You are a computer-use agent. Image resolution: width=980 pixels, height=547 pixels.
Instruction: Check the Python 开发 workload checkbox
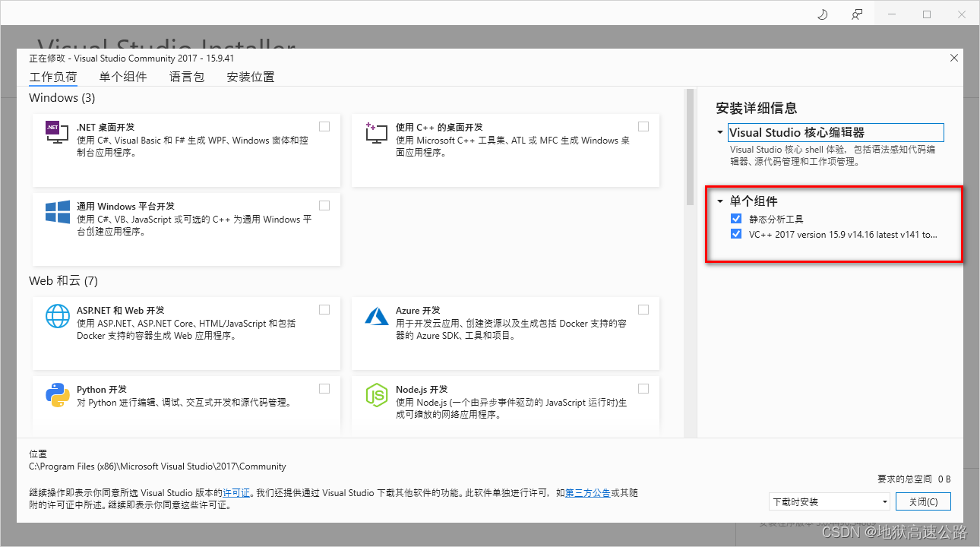point(324,388)
